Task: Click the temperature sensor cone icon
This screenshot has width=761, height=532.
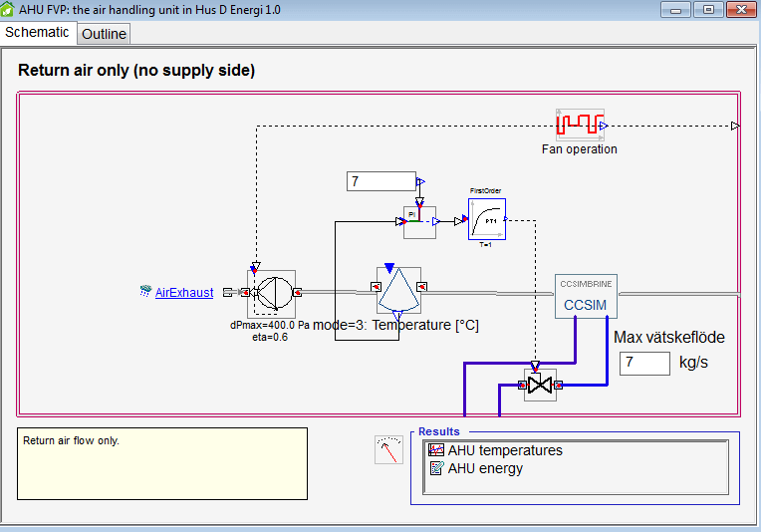Action: [398, 290]
